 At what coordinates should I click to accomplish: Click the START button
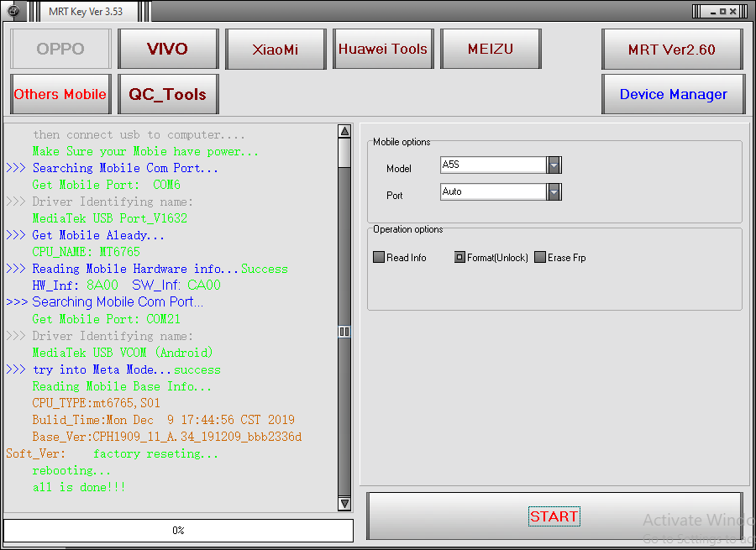click(x=554, y=516)
